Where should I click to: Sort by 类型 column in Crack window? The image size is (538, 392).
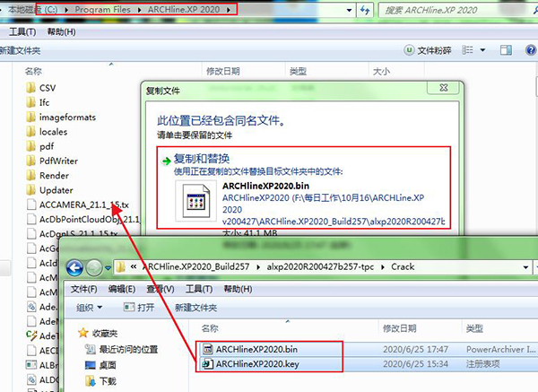474,328
